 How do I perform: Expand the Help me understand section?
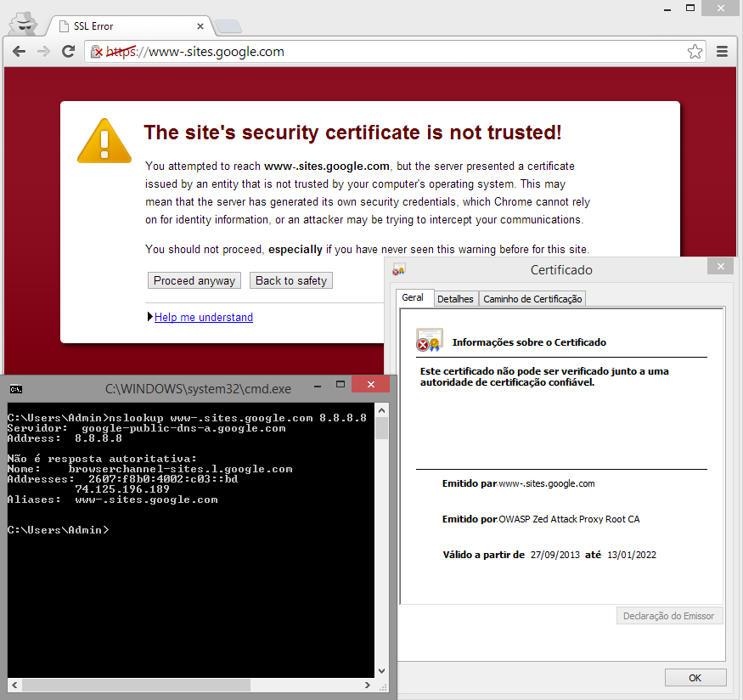[203, 317]
